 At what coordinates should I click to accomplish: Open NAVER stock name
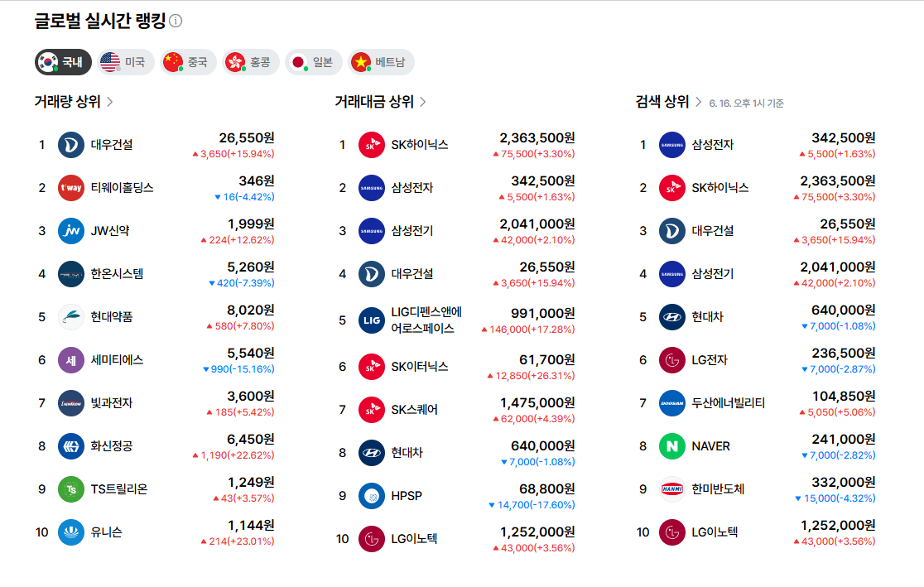[x=710, y=446]
